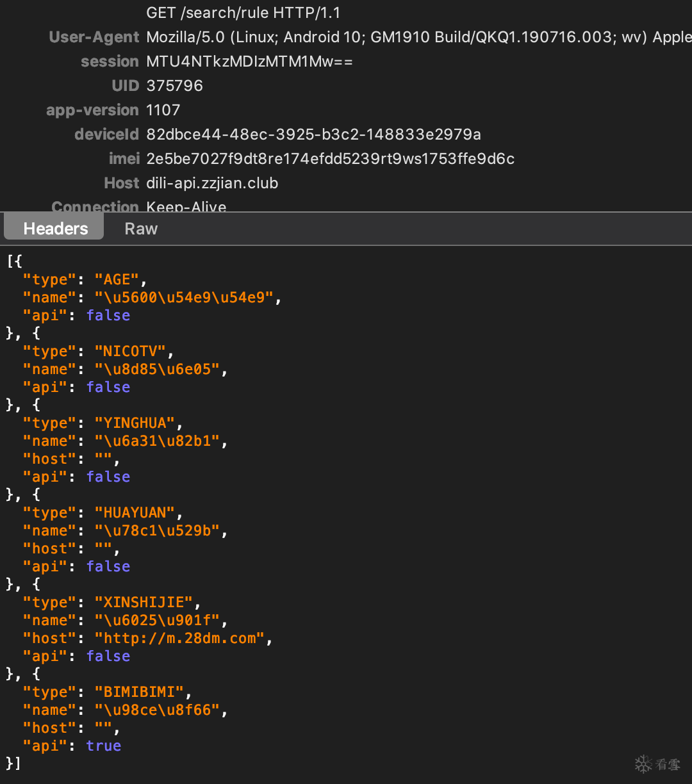Click the snowflake watermark logo
The width and height of the screenshot is (692, 784).
coord(643,764)
